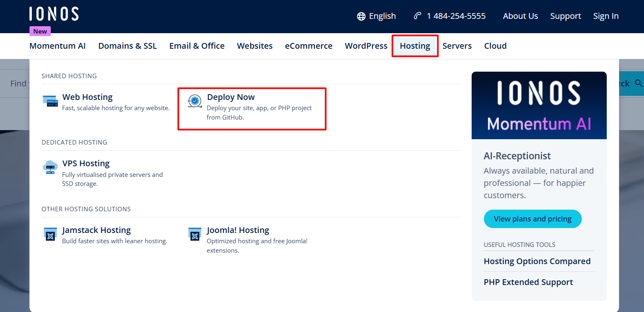644x312 pixels.
Task: Open Web Hosting link
Action: pos(88,97)
